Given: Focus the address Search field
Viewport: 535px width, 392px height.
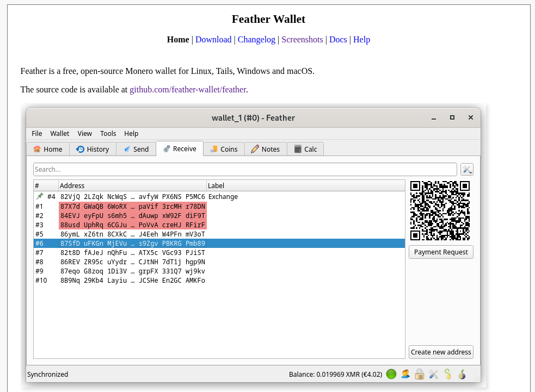Looking at the screenshot, I should point(245,169).
